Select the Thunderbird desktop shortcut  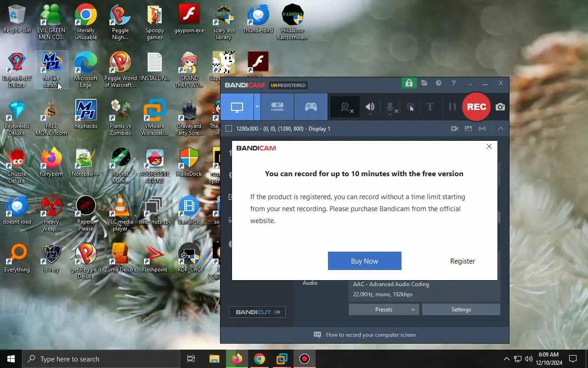click(x=258, y=19)
